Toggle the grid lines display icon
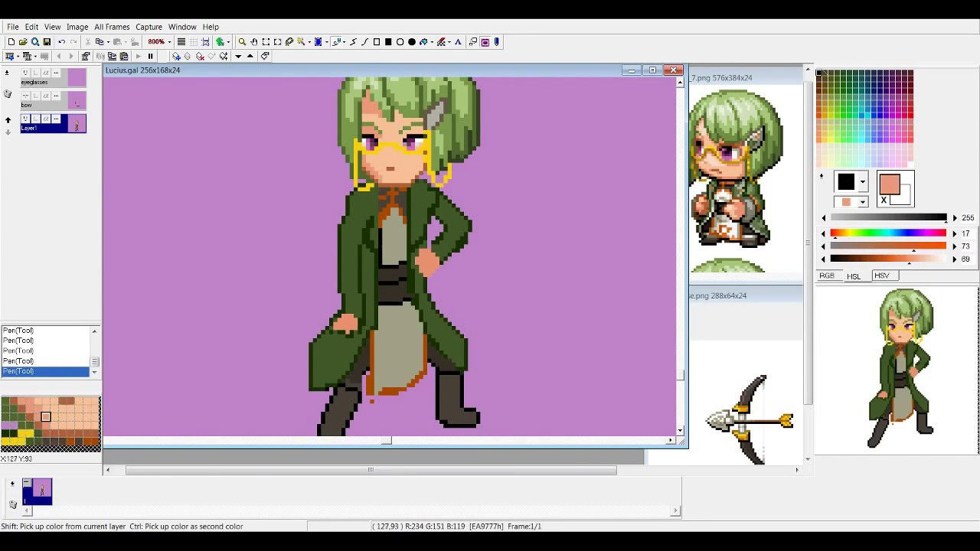Viewport: 980px width, 551px height. [193, 42]
